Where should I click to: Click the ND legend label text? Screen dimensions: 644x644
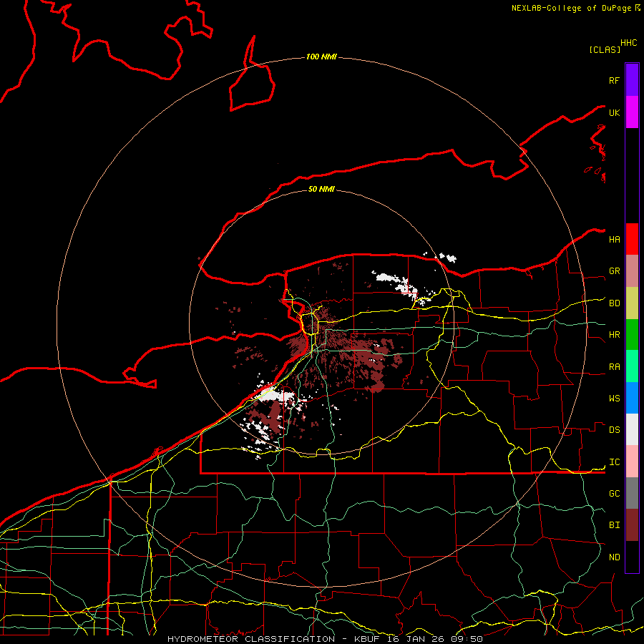point(615,557)
